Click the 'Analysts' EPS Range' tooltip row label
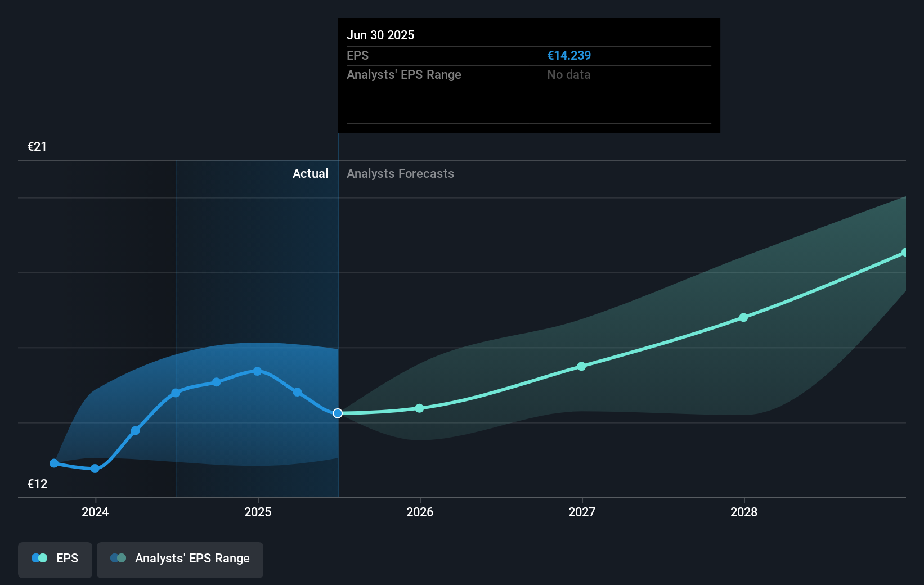The height and width of the screenshot is (585, 924). pos(404,75)
